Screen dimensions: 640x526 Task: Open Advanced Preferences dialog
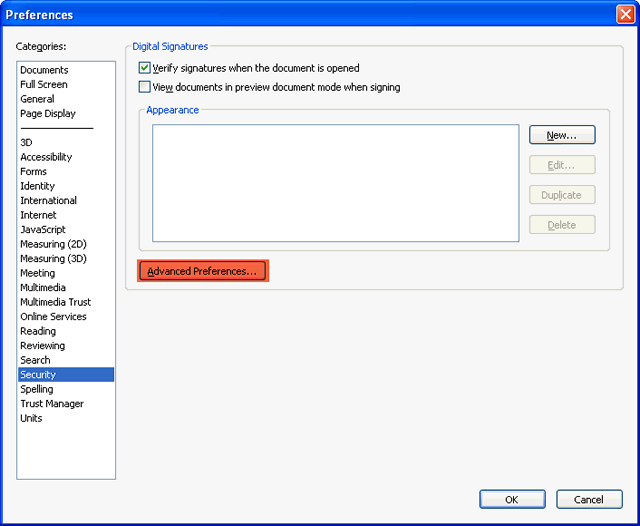pos(202,271)
